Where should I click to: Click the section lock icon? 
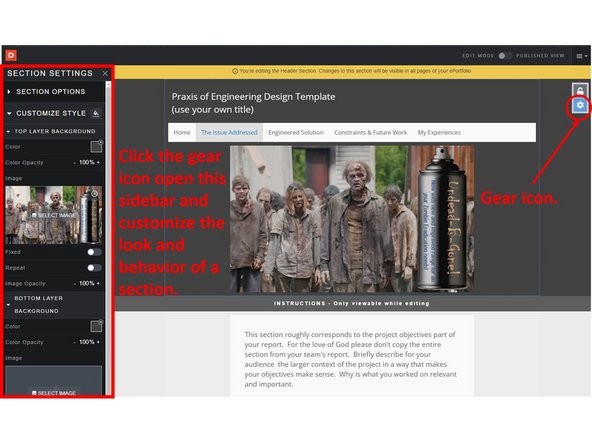(x=580, y=91)
